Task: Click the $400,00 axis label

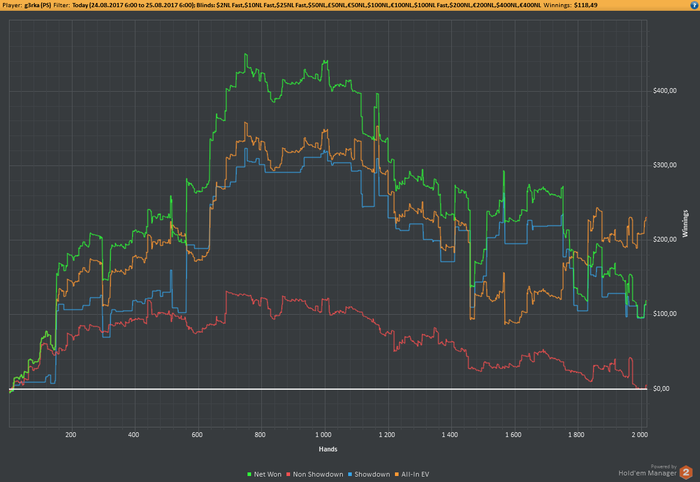Action: (x=665, y=91)
